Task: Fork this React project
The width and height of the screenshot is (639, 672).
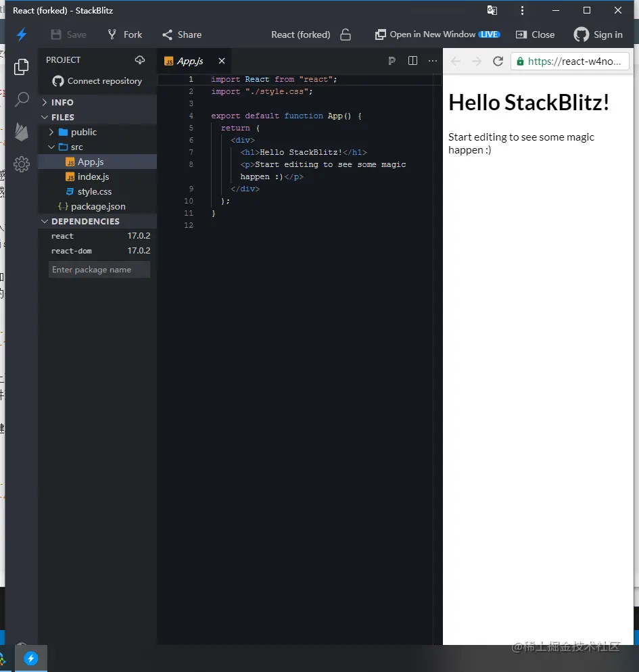Action: pyautogui.click(x=124, y=34)
